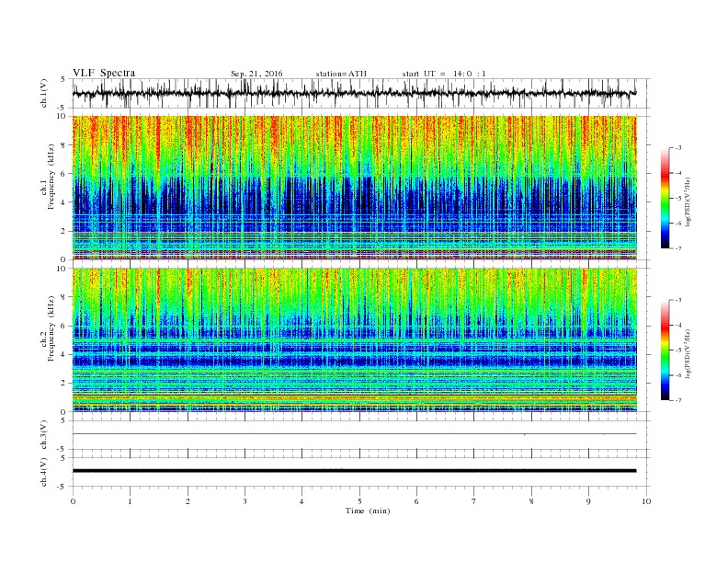728x563 pixels.
Task: Click the 'Time (min)' x-axis label
Action: pos(368,511)
